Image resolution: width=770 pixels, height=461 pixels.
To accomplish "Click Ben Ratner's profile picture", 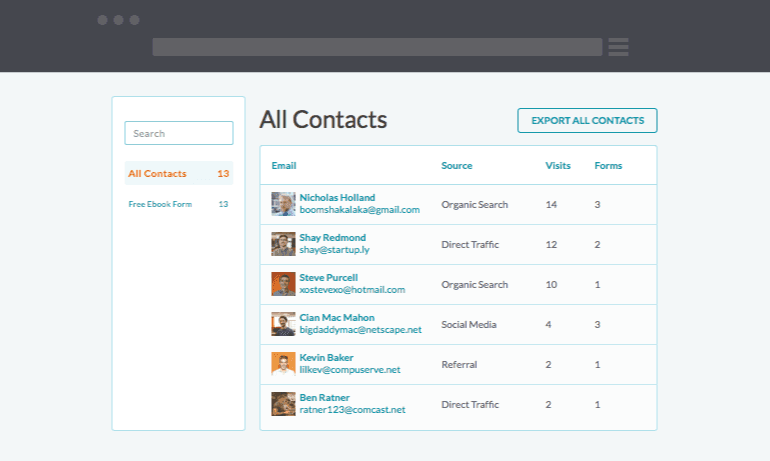I will pyautogui.click(x=283, y=404).
